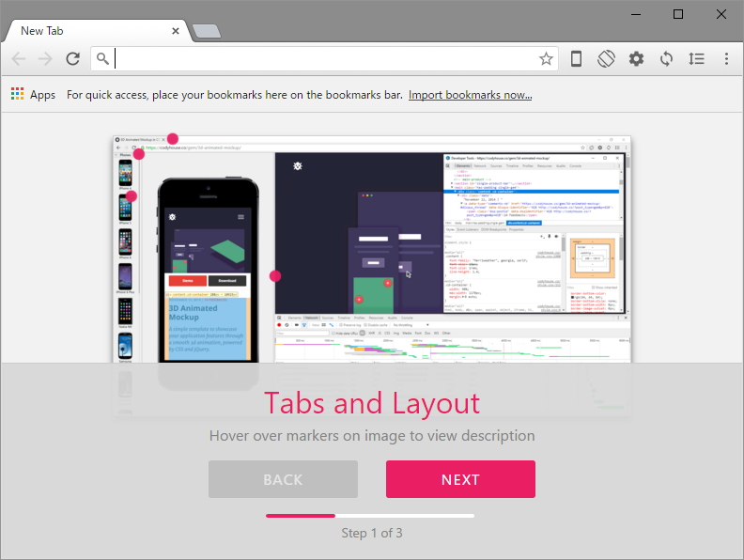Open the Apps shortcut in bookmarks bar

pos(33,95)
